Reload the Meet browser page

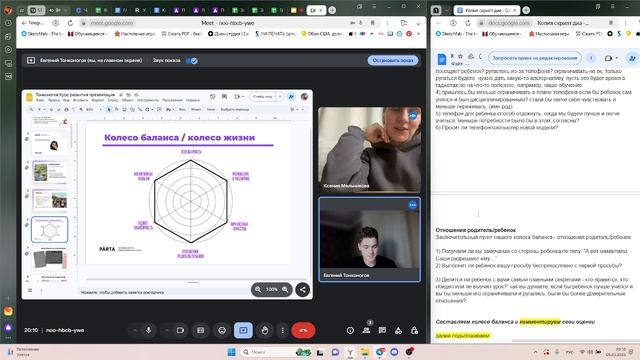pyautogui.click(x=70, y=23)
